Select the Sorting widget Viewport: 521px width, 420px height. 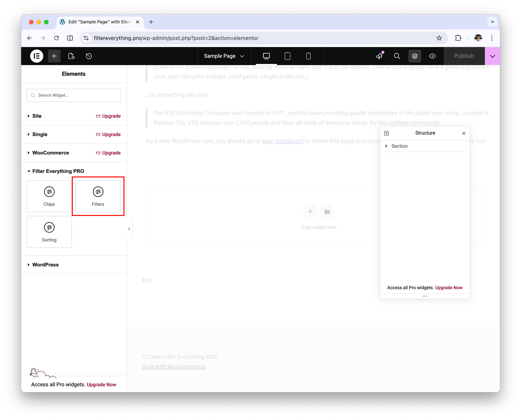pos(49,232)
